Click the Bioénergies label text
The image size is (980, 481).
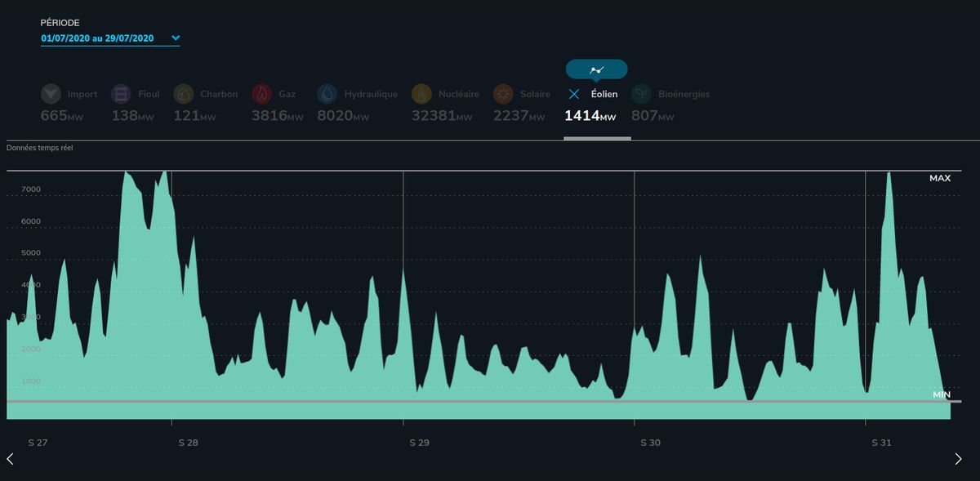[684, 94]
